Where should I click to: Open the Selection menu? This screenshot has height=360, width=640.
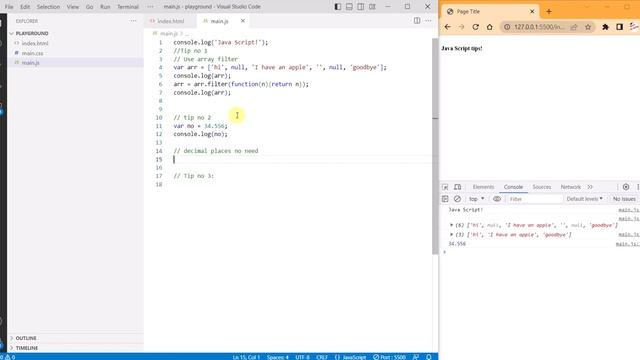click(48, 7)
